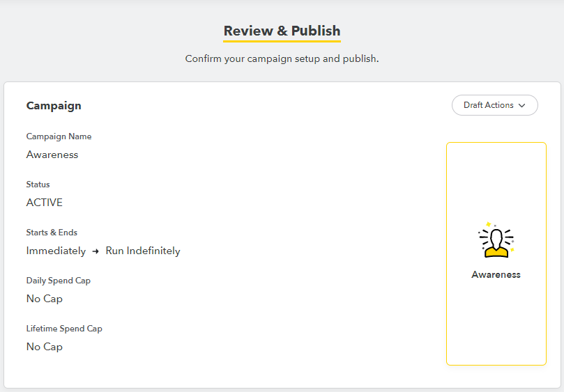Select the Awareness objective card
The width and height of the screenshot is (564, 392).
click(x=496, y=313)
